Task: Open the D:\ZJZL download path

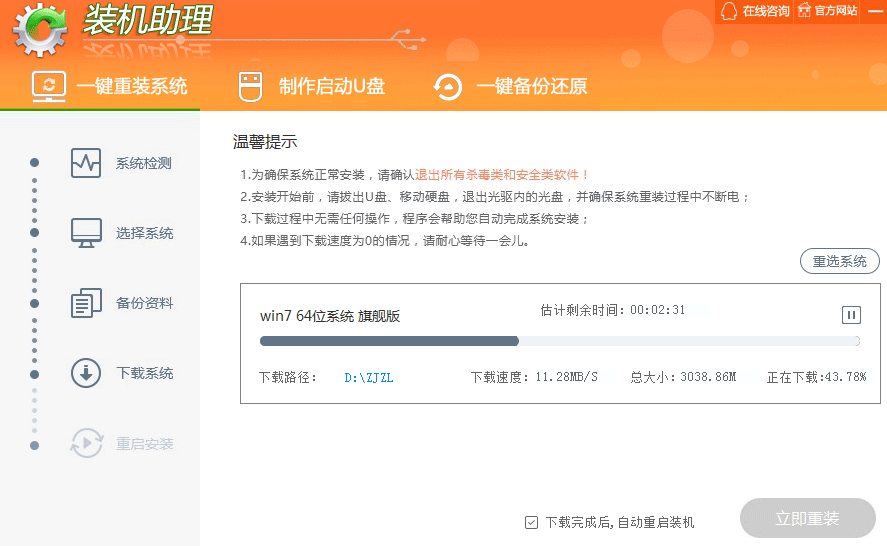Action: [x=369, y=377]
